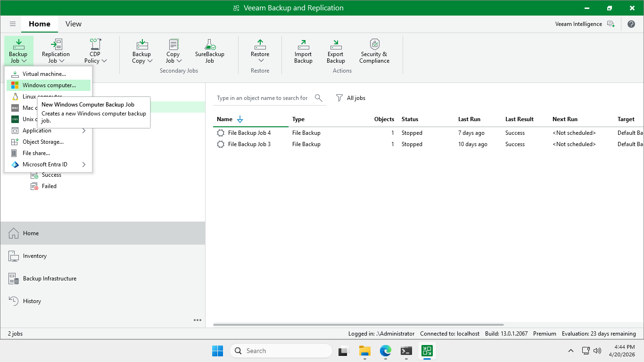Click the Replication Job ribbon icon
644x362 pixels.
pos(56,45)
